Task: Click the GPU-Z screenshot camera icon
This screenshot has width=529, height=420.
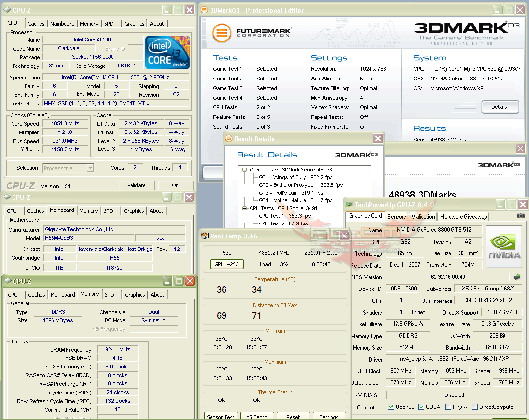Action: [x=520, y=216]
